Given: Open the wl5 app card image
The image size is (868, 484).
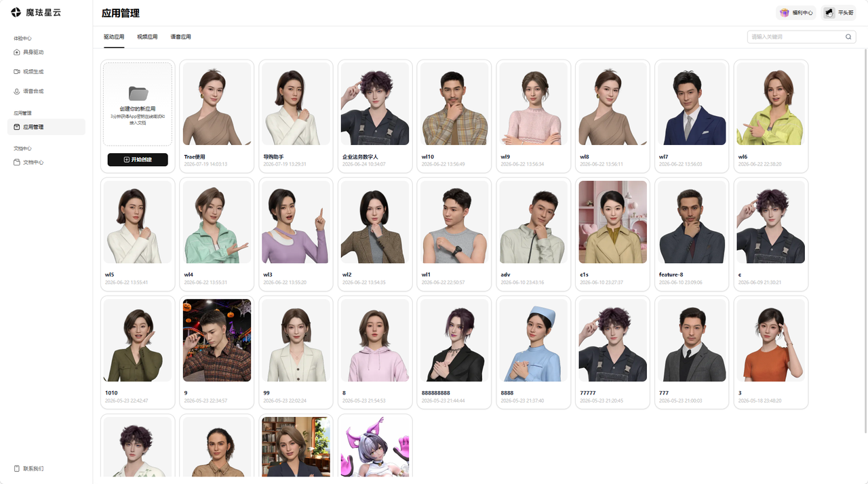Looking at the screenshot, I should [x=138, y=222].
